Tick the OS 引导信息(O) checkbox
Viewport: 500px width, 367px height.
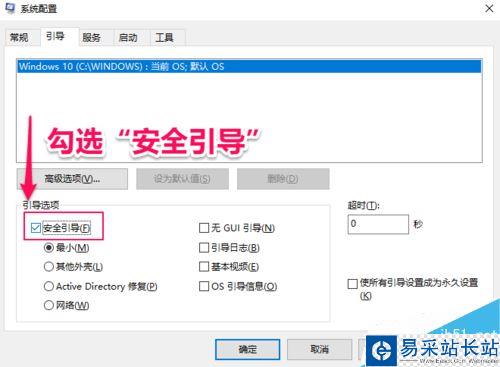204,286
